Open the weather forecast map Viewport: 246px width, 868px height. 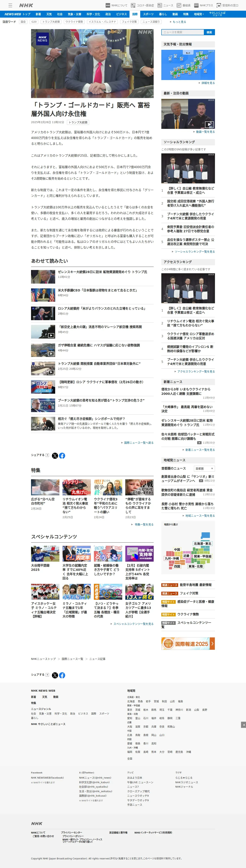tap(188, 65)
